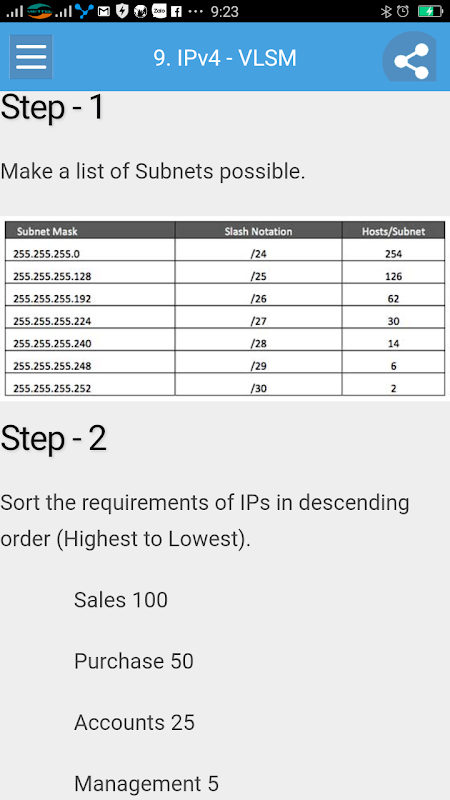
Task: Select the Step - 1 heading
Action: [x=53, y=107]
